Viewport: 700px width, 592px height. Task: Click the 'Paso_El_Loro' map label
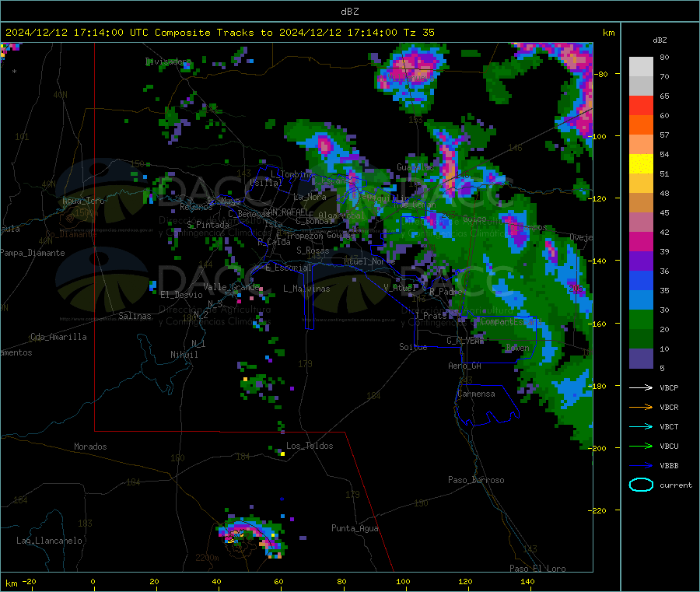pyautogui.click(x=537, y=569)
